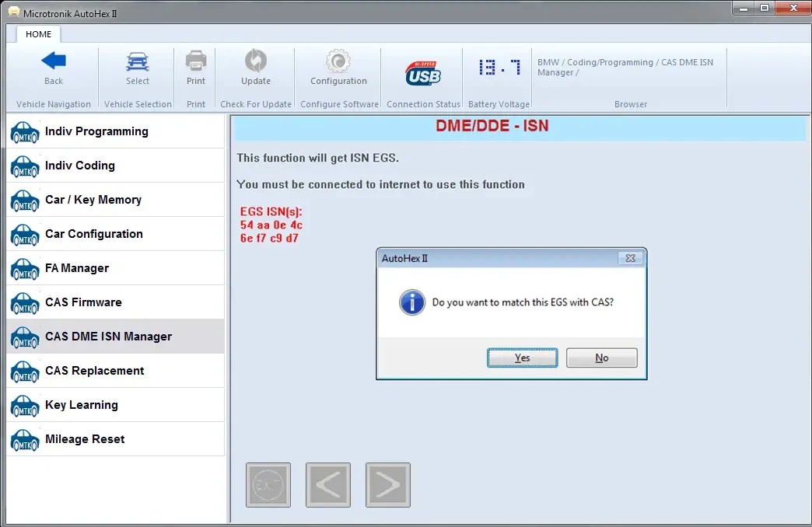
Task: Click the car icon beside FA Manager
Action: 25,269
